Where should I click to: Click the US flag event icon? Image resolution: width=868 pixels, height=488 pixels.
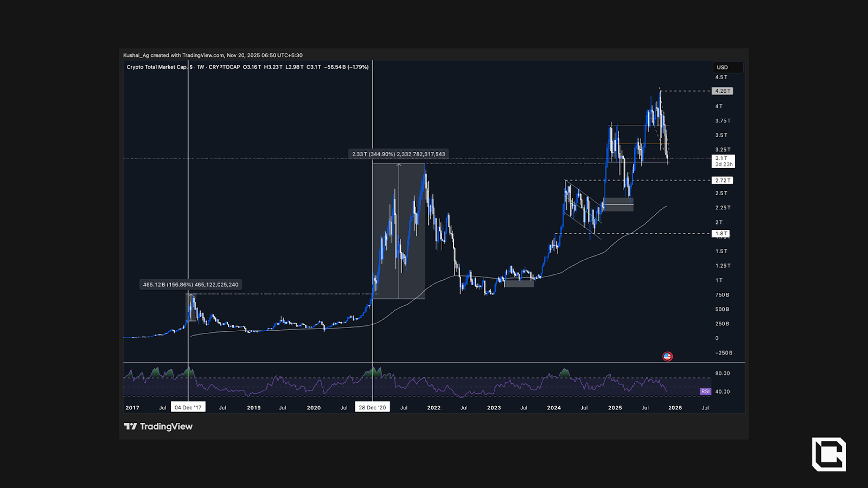pyautogui.click(x=667, y=356)
